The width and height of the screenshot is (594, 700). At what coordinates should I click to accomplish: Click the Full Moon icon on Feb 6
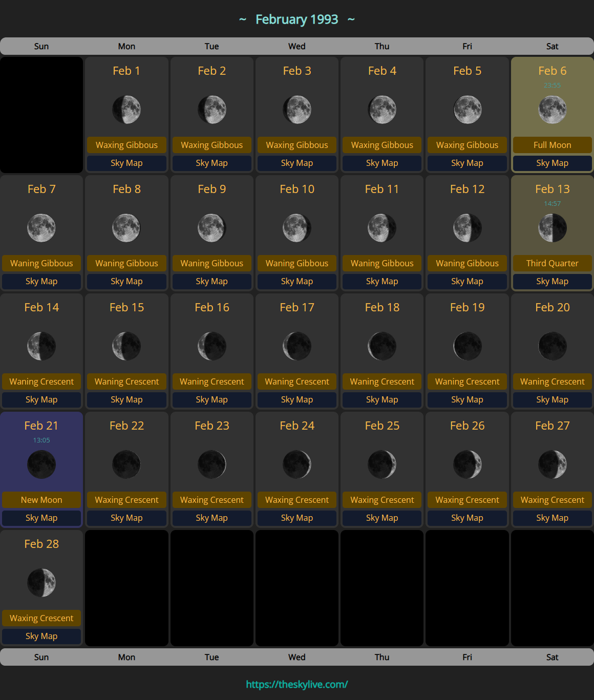pos(552,110)
